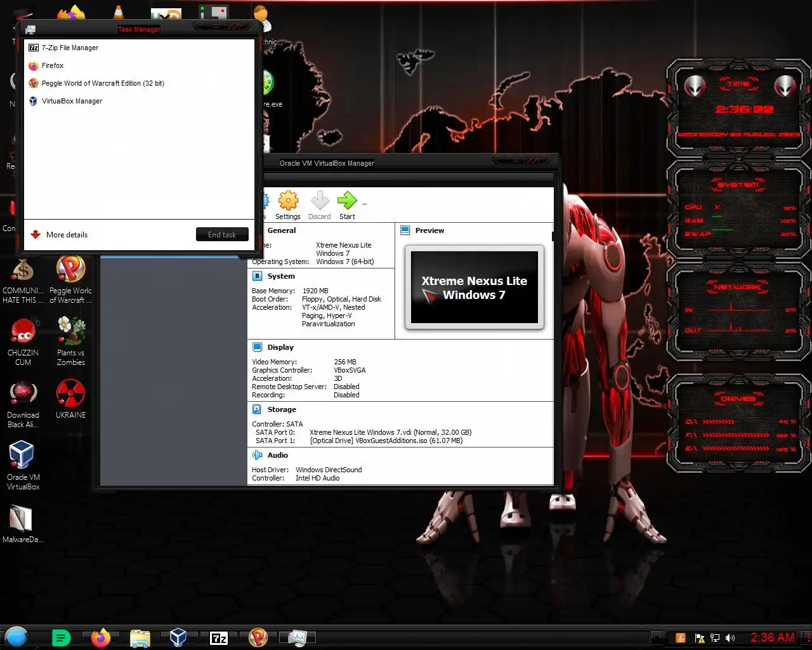Select 7-Zip File Manager in Task Manager

139,48
